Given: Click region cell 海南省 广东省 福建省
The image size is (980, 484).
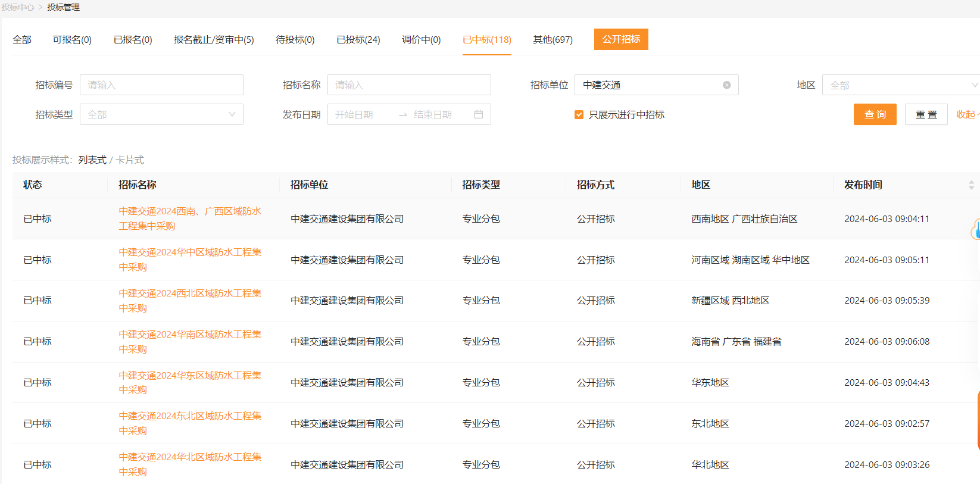Looking at the screenshot, I should click(736, 342).
